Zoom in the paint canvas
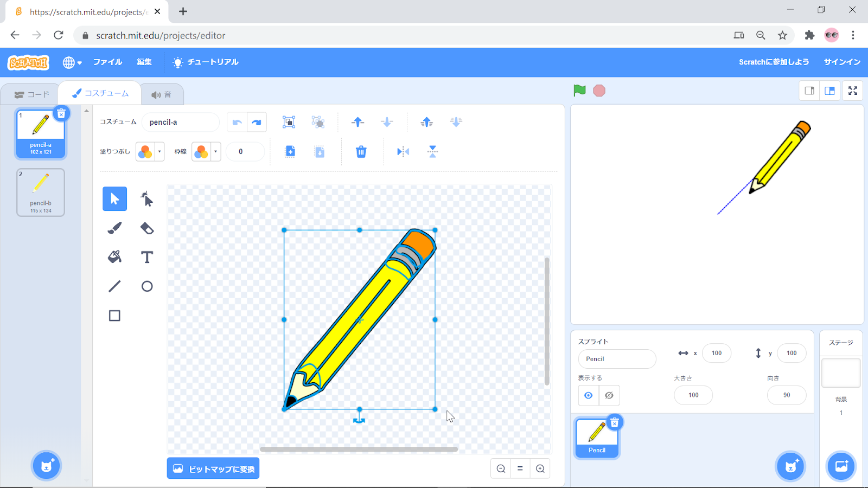The width and height of the screenshot is (868, 488). coord(540,468)
